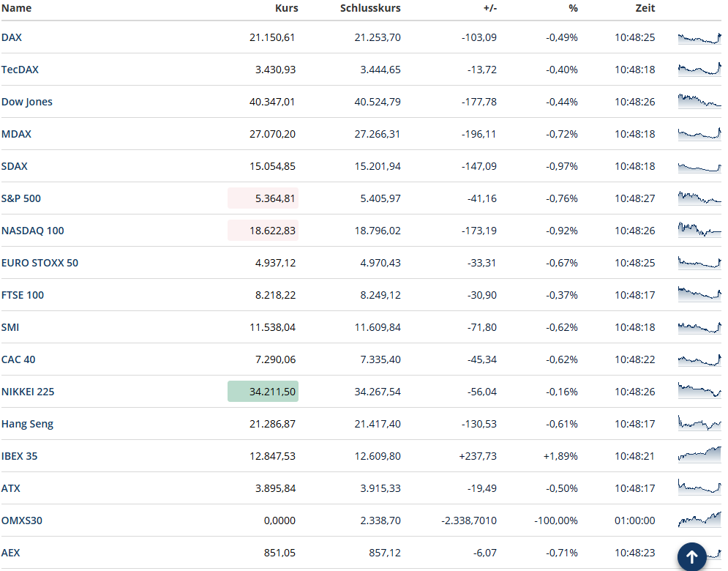Click the scroll-to-top arrow button

(x=691, y=556)
